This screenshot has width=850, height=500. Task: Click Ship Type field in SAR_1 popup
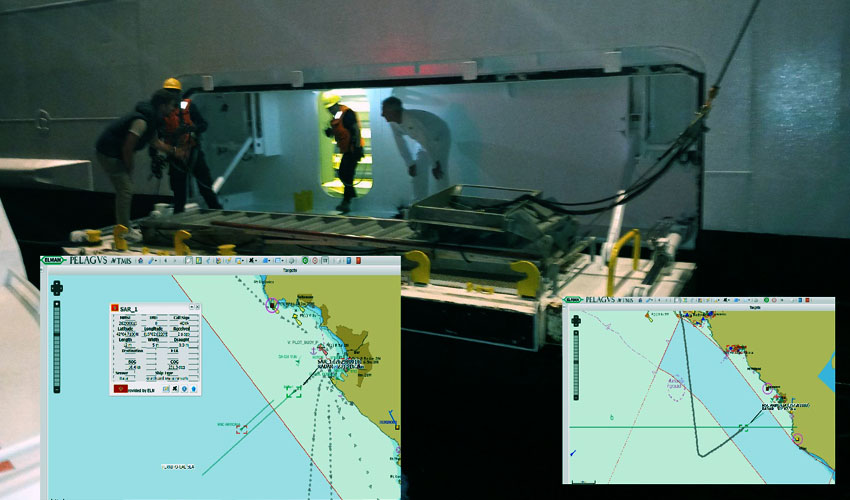click(x=167, y=378)
